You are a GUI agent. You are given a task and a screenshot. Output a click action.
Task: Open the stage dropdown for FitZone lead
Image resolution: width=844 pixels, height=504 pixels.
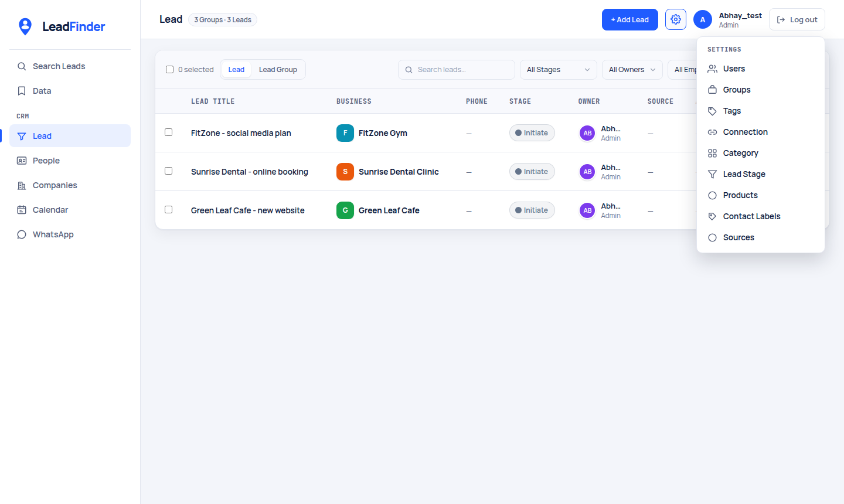coord(532,133)
